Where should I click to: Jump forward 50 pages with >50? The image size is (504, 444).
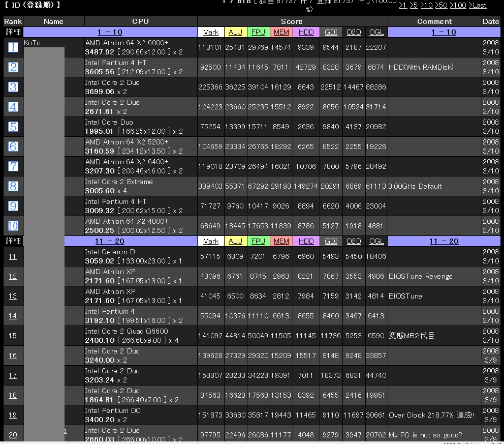[441, 5]
